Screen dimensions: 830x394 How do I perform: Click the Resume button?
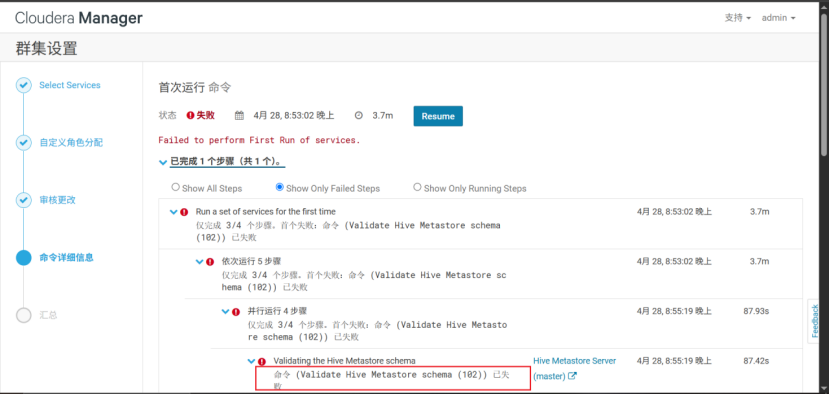point(438,116)
